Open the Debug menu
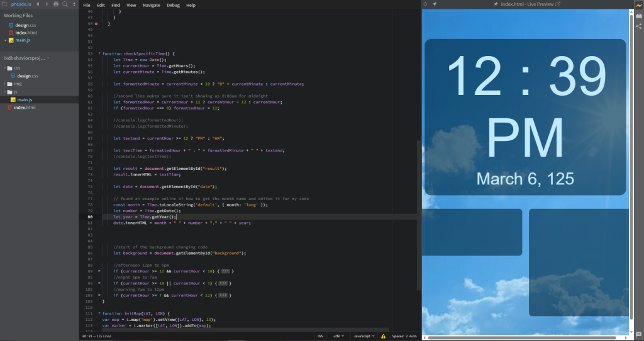The height and width of the screenshot is (341, 644). pyautogui.click(x=172, y=5)
